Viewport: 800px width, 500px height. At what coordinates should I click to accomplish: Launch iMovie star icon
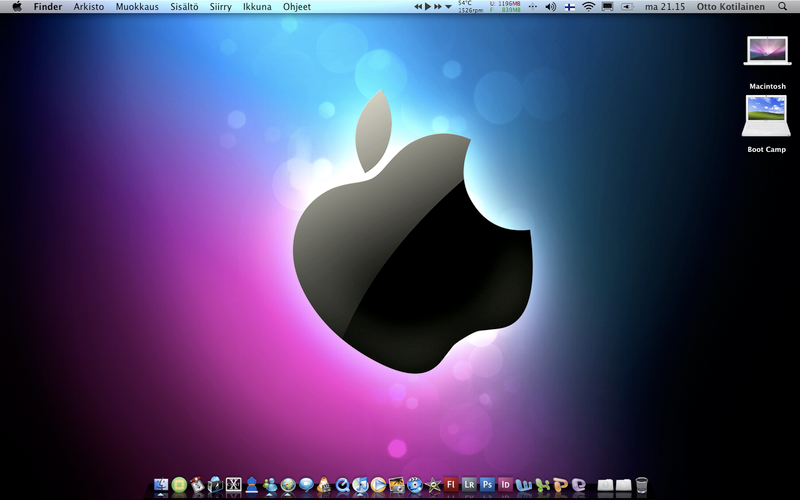point(433,485)
